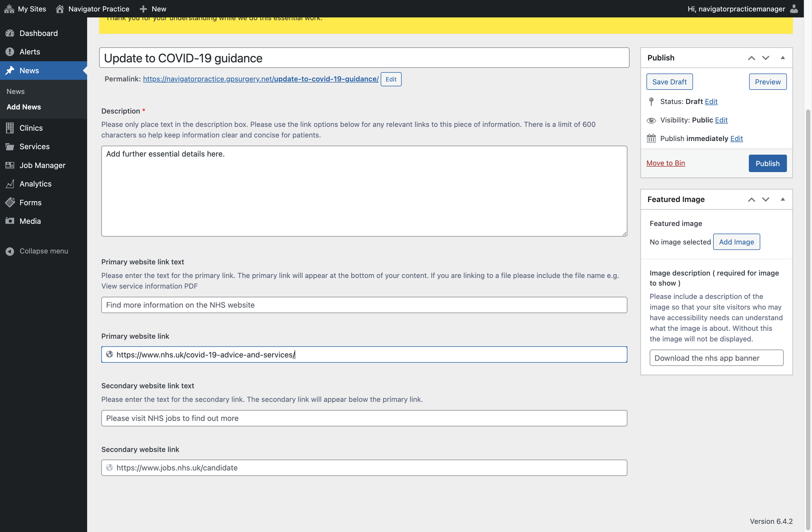
Task: Click the Add Image button
Action: [737, 242]
